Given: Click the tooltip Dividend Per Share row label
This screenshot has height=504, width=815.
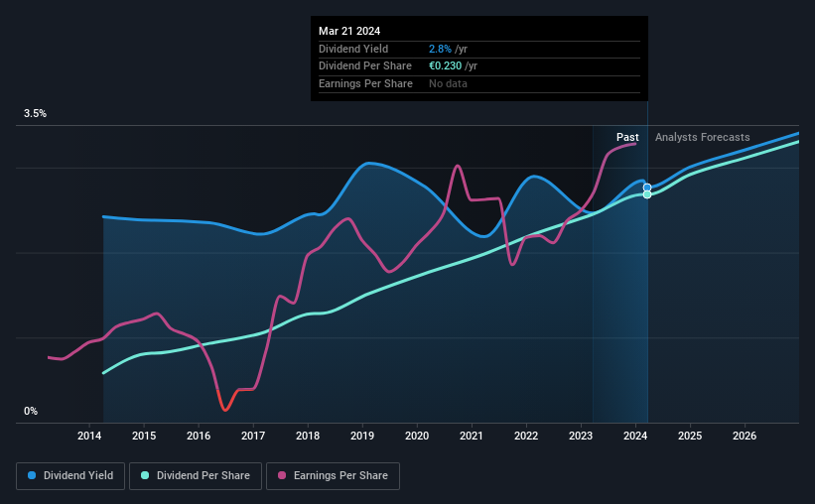Looking at the screenshot, I should (x=365, y=66).
